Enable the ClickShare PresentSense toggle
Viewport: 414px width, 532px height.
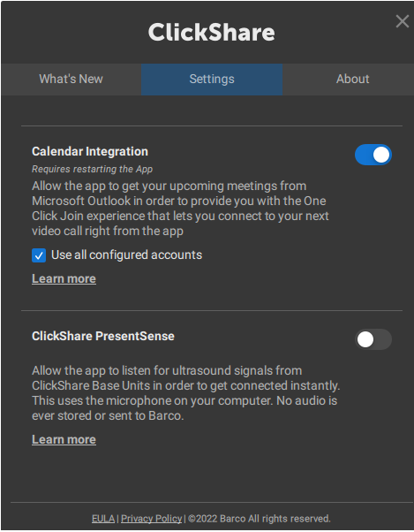click(373, 339)
